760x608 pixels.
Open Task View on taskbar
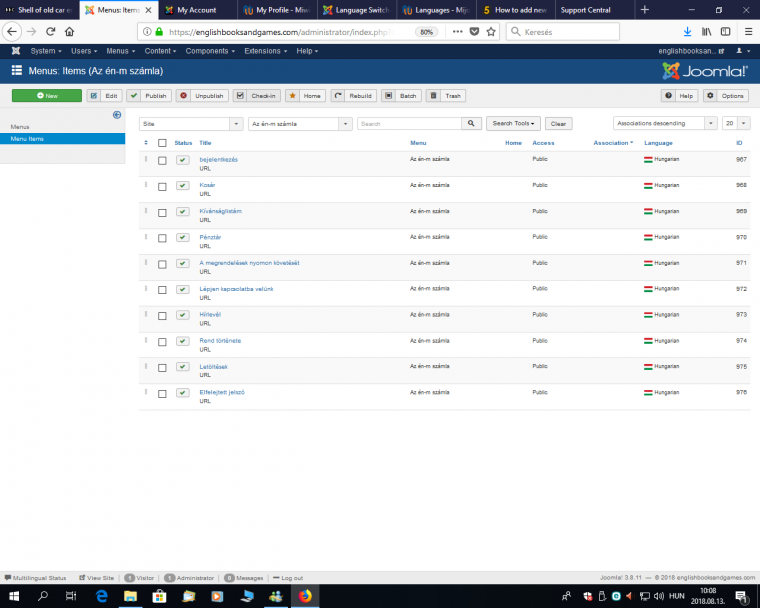click(71, 596)
